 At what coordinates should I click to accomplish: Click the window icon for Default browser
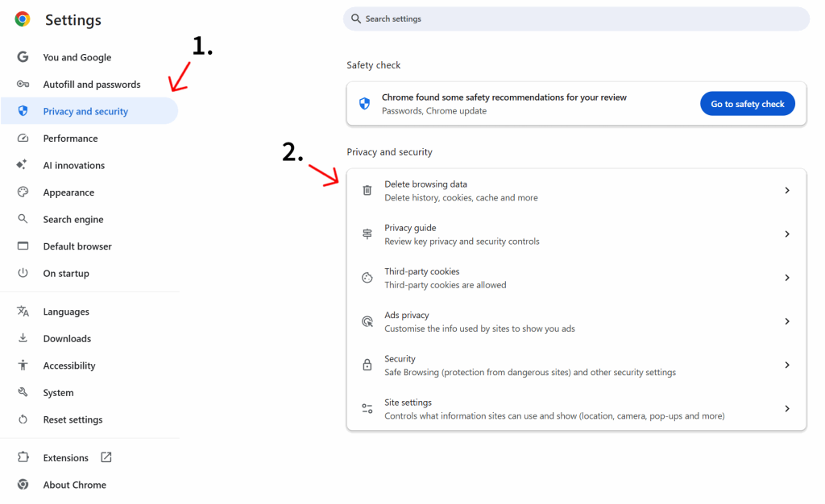point(23,246)
